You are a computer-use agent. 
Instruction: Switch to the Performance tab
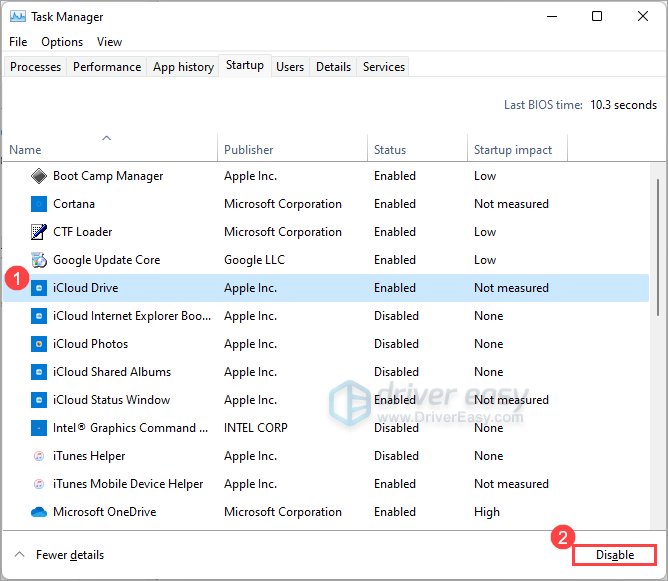[x=107, y=67]
